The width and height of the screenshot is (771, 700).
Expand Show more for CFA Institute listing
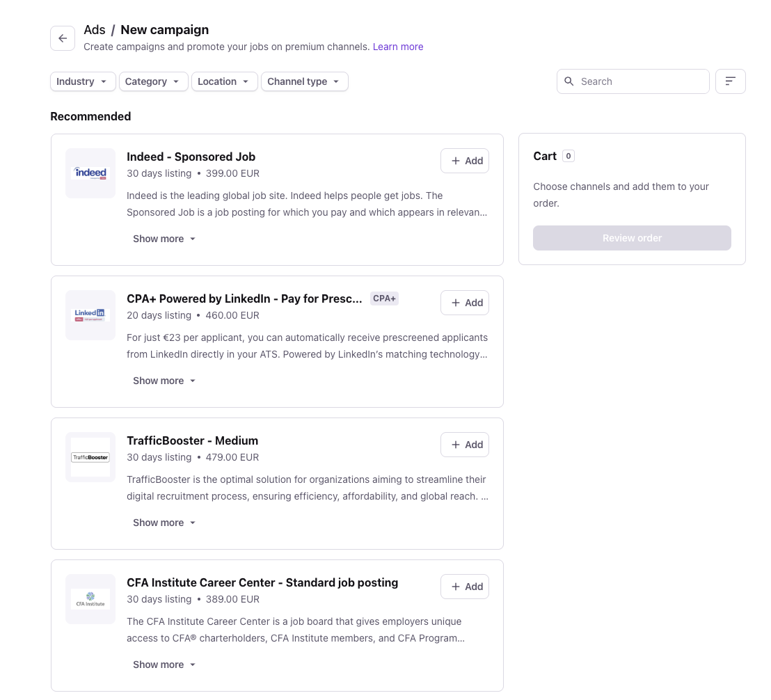click(164, 665)
